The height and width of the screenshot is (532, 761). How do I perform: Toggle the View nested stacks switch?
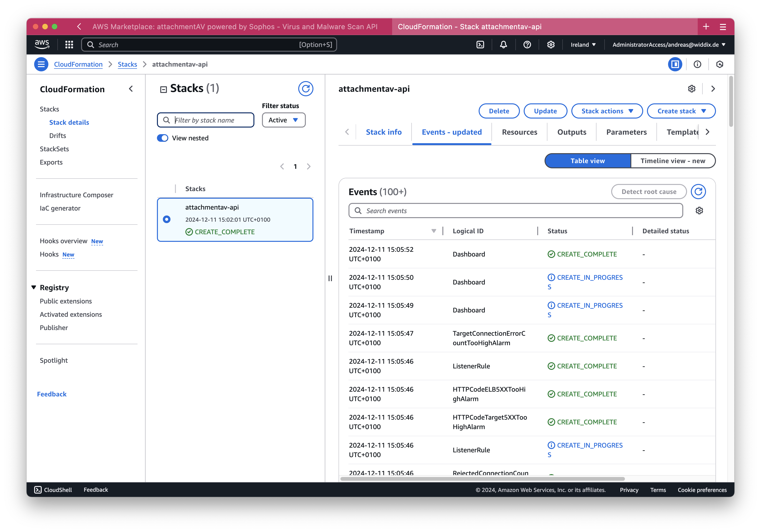pos(163,138)
